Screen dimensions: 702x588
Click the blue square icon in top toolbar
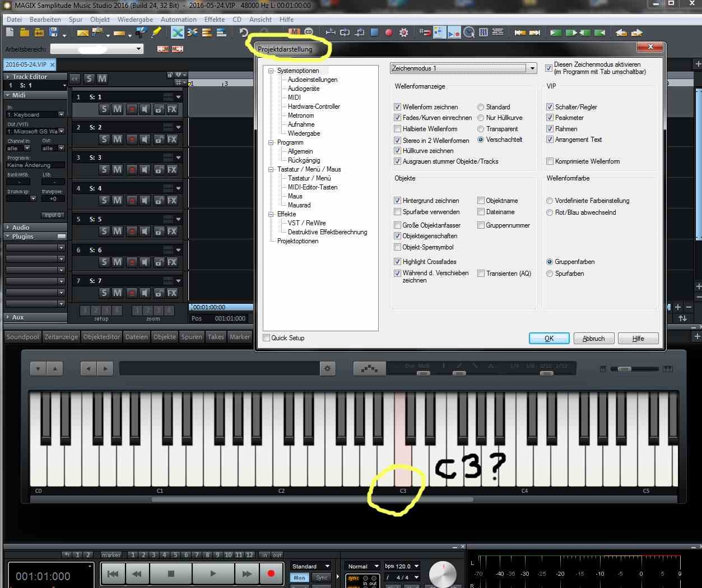[x=374, y=33]
